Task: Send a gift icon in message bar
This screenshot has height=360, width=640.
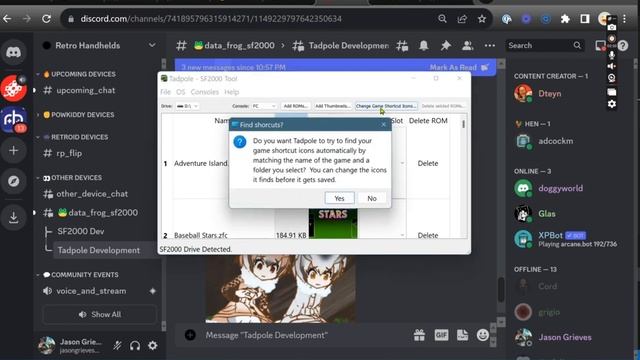Action: pyautogui.click(x=419, y=335)
